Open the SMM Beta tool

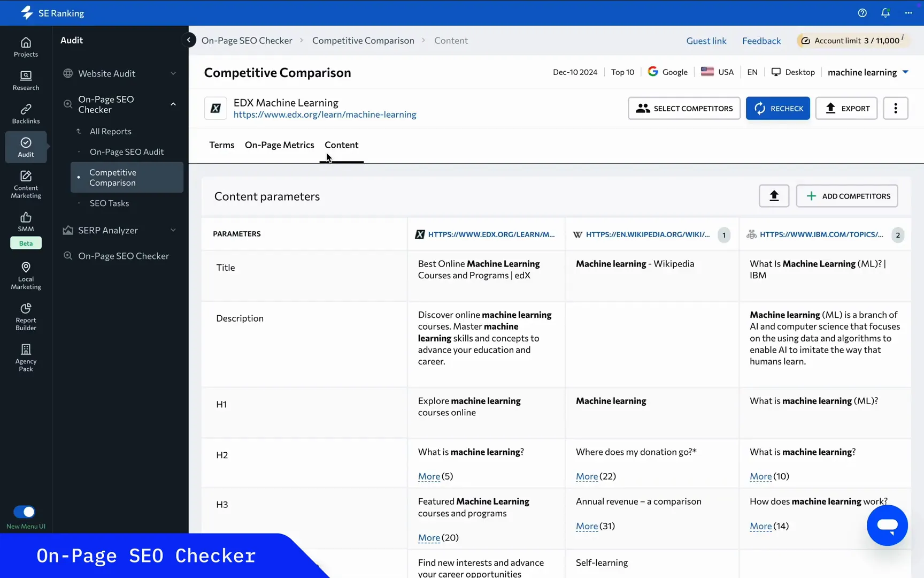pos(25,223)
